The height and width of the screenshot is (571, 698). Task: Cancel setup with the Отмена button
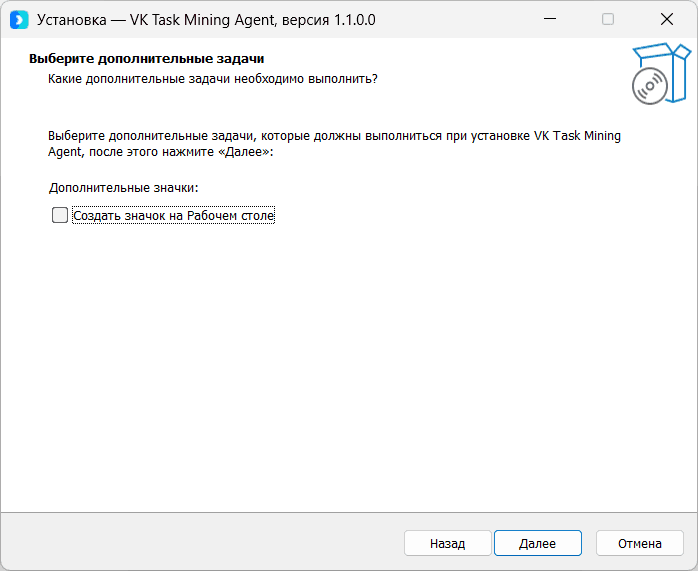pyautogui.click(x=640, y=543)
